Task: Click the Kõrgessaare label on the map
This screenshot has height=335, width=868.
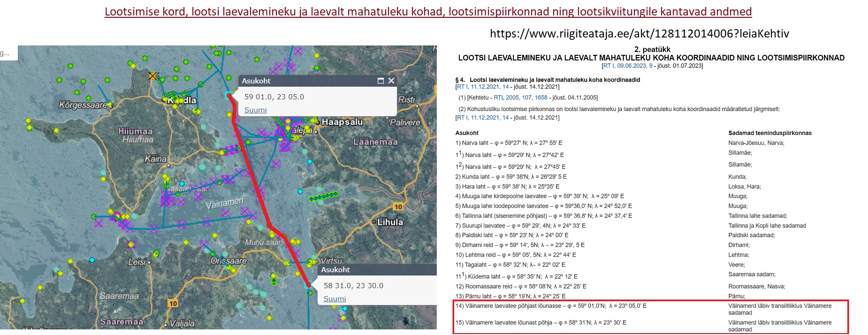Action: (83, 105)
